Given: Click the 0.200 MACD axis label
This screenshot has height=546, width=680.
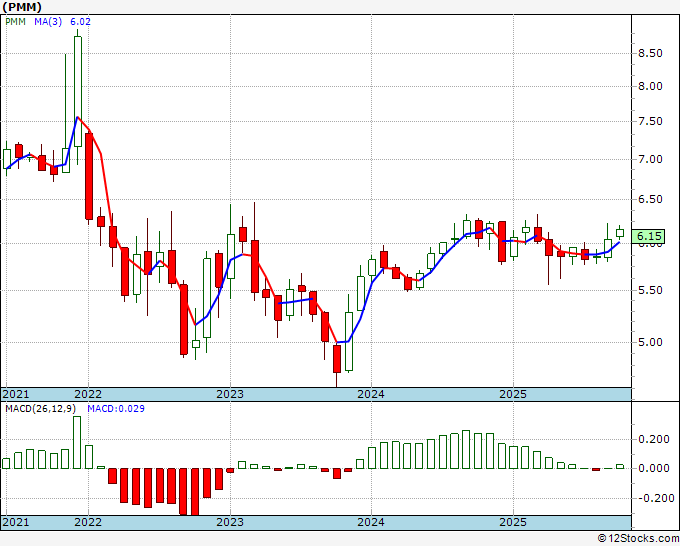Looking at the screenshot, I should point(654,439).
